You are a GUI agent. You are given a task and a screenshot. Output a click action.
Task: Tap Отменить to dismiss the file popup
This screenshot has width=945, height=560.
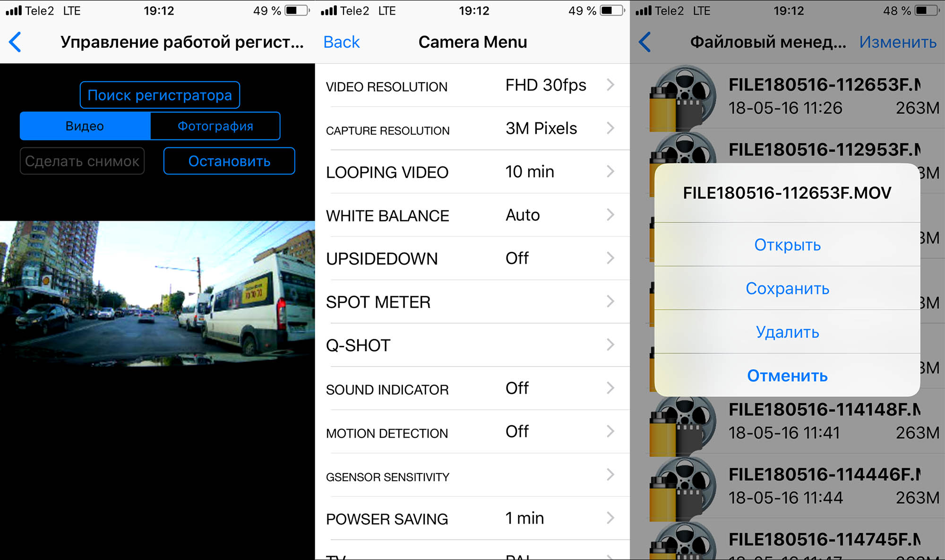pos(787,375)
